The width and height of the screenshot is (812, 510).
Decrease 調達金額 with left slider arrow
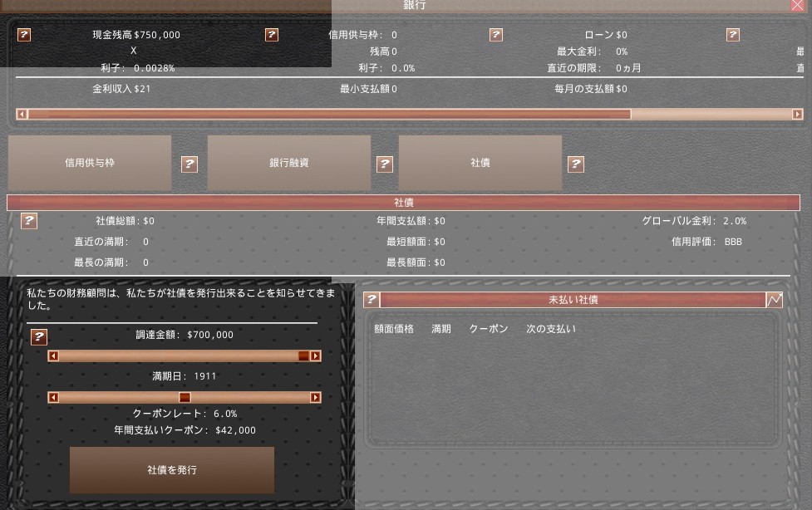point(53,356)
